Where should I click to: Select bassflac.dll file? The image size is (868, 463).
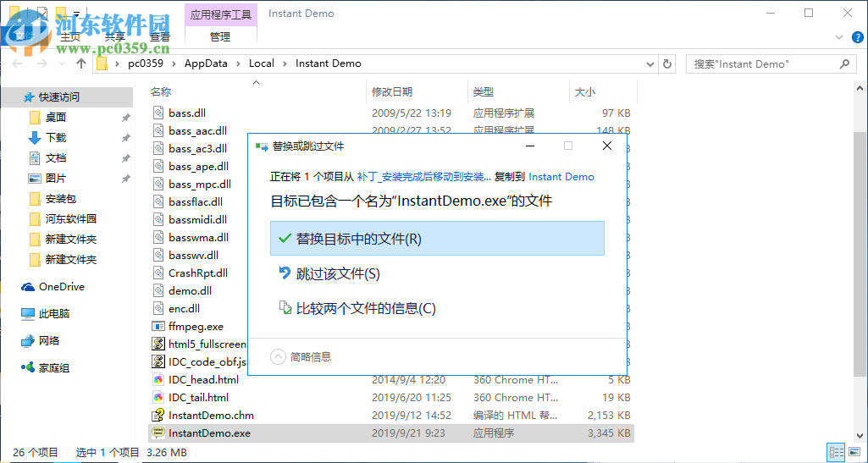pyautogui.click(x=196, y=202)
